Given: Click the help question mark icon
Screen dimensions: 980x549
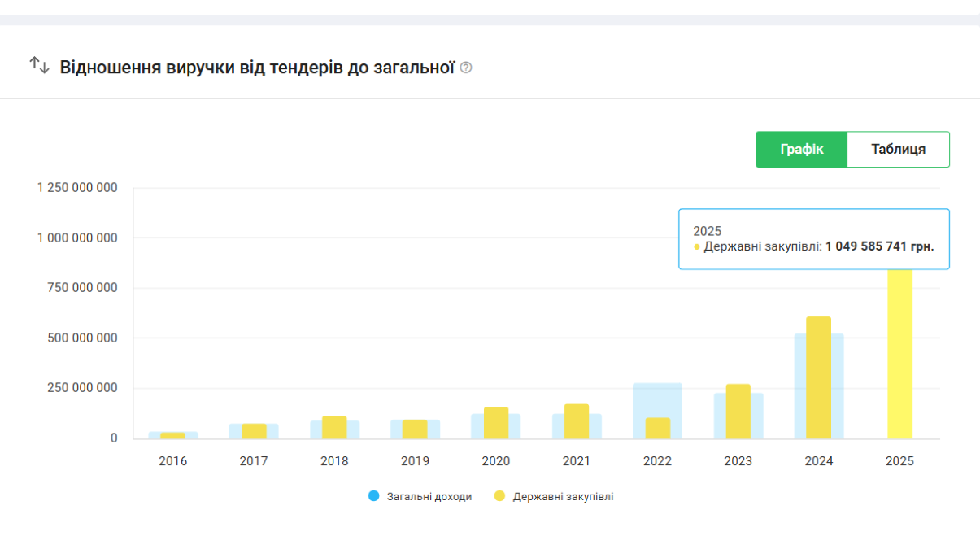Looking at the screenshot, I should pyautogui.click(x=466, y=68).
